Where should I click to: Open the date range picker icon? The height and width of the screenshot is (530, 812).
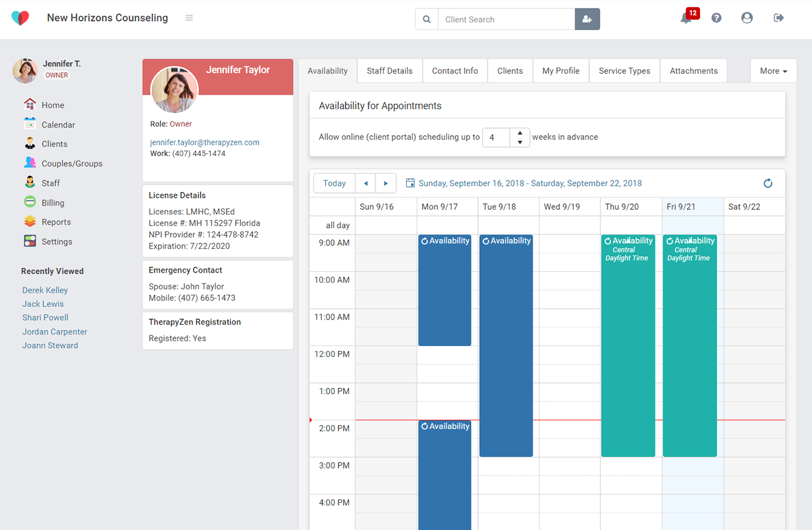point(411,183)
